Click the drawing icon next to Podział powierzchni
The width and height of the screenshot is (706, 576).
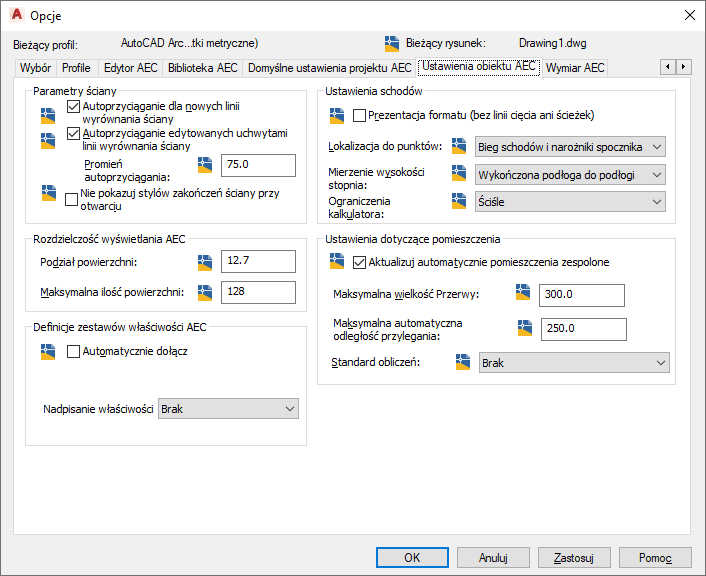point(205,263)
